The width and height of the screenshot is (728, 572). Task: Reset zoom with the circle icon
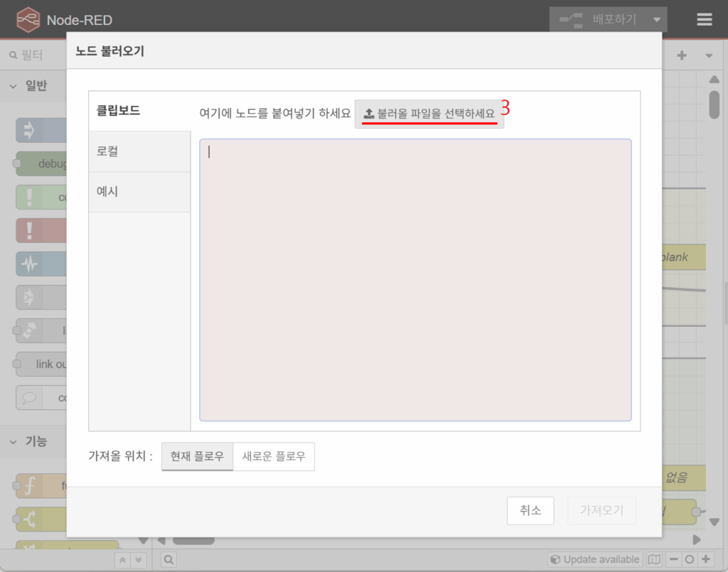coord(690,560)
